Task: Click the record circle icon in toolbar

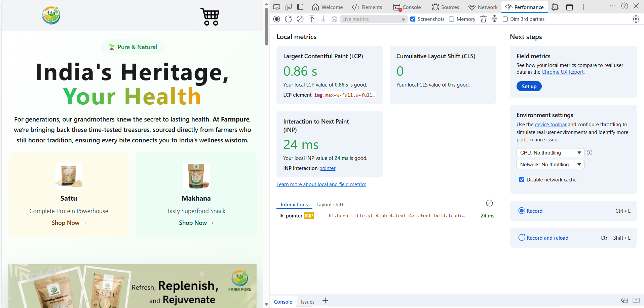Action: click(277, 19)
